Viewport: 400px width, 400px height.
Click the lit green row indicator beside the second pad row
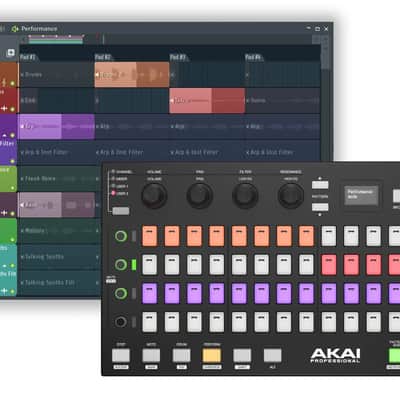pos(134,265)
